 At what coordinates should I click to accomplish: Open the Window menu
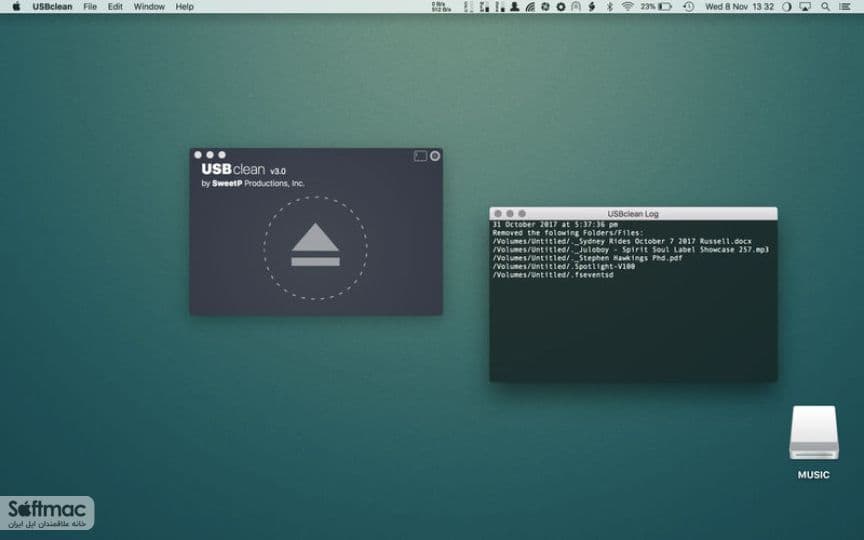pos(149,7)
